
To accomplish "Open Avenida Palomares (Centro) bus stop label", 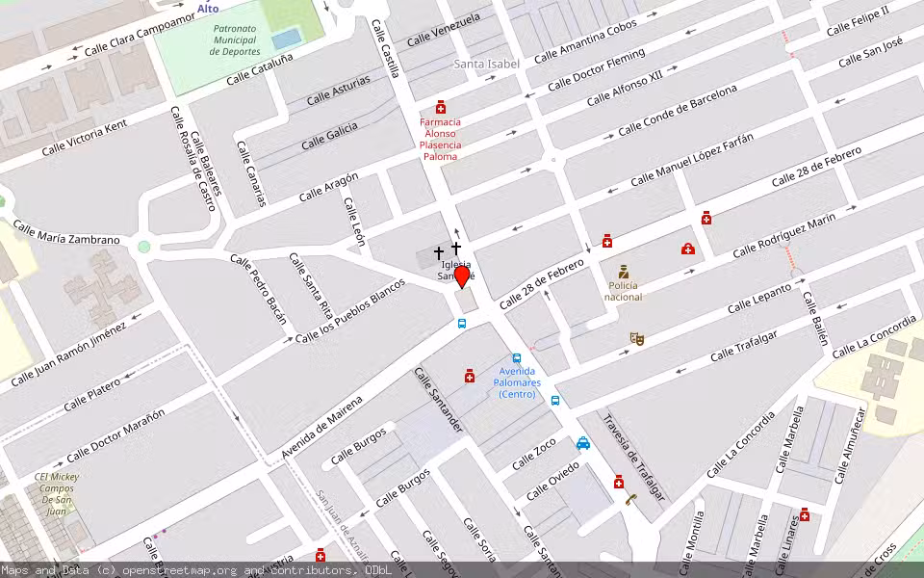I will (x=517, y=382).
